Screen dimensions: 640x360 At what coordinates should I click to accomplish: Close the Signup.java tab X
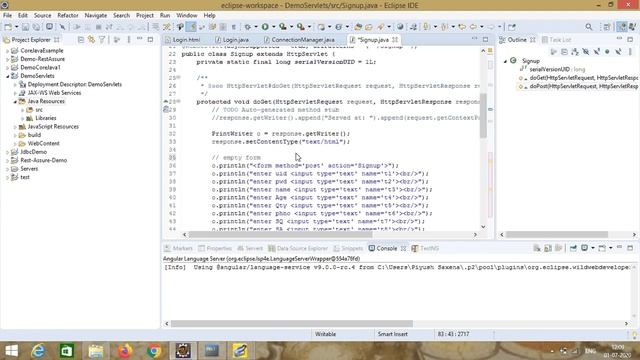(x=395, y=40)
